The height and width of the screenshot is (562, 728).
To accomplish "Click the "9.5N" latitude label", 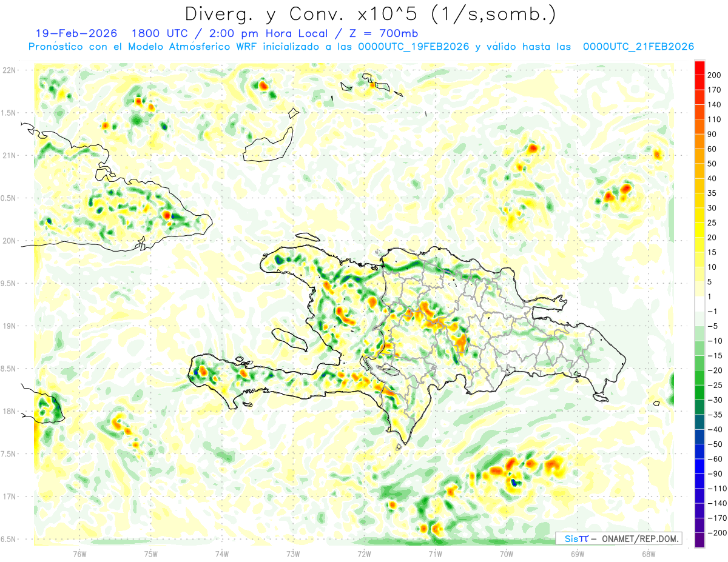I will 9,284.
